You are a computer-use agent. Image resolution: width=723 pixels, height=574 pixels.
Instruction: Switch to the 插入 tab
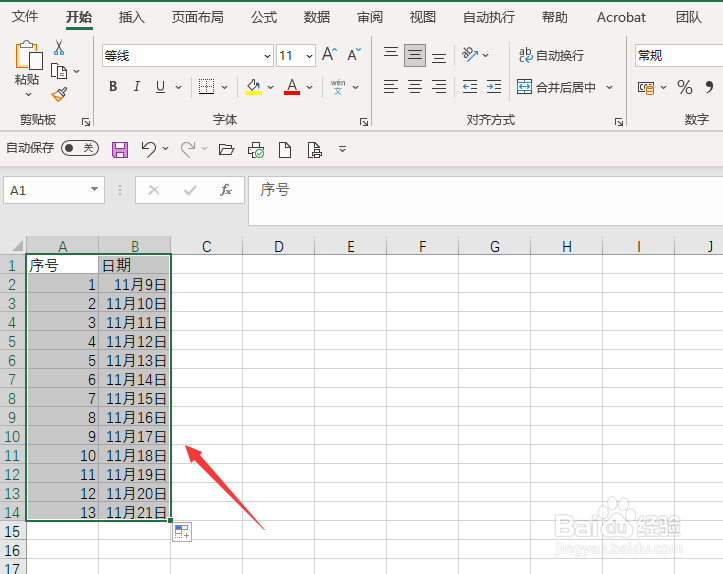pos(131,18)
